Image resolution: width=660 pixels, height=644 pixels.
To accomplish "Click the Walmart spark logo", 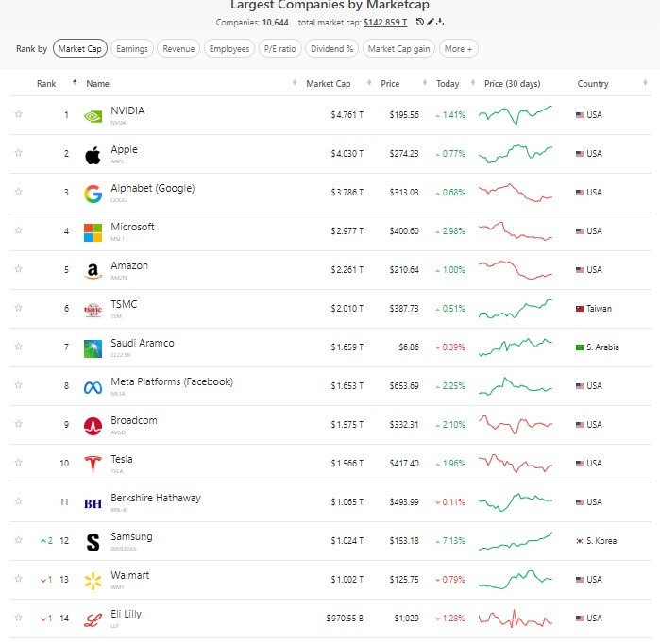I will [93, 580].
